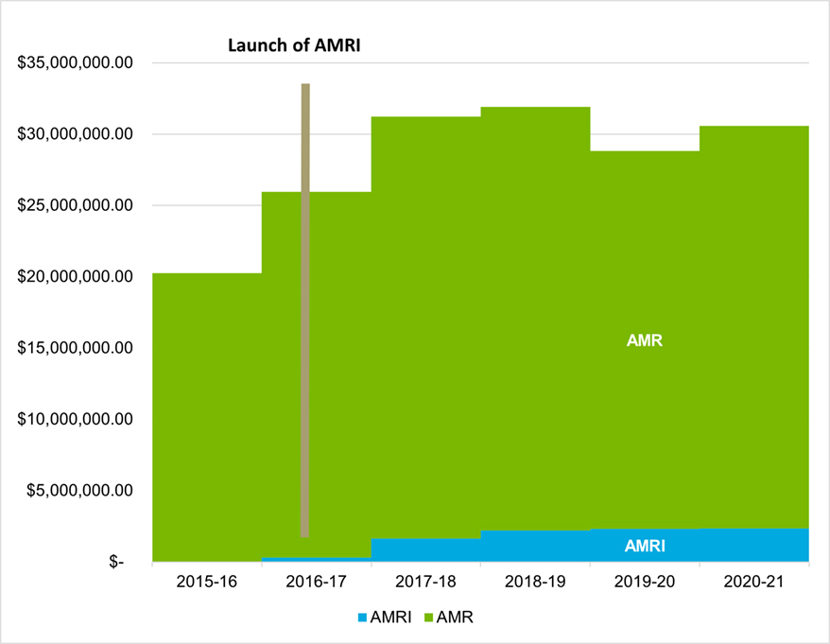Click the 2019-20 x-axis label

click(645, 581)
